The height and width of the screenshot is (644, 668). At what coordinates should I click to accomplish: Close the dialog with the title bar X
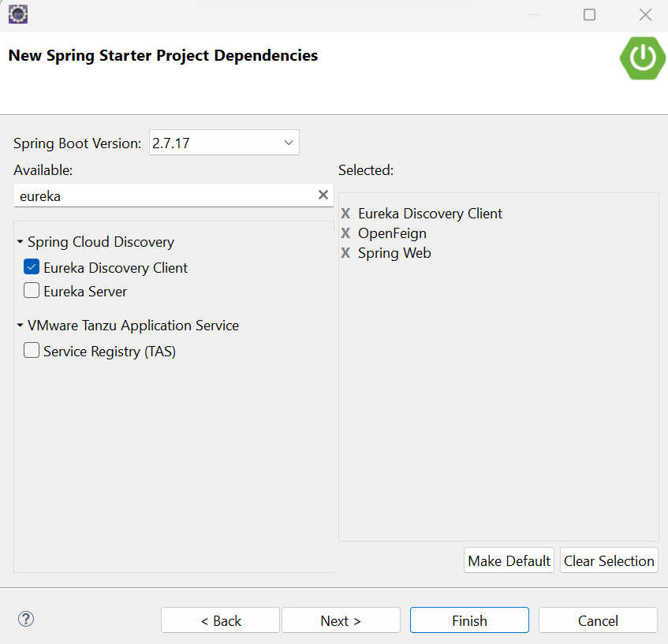tap(645, 15)
